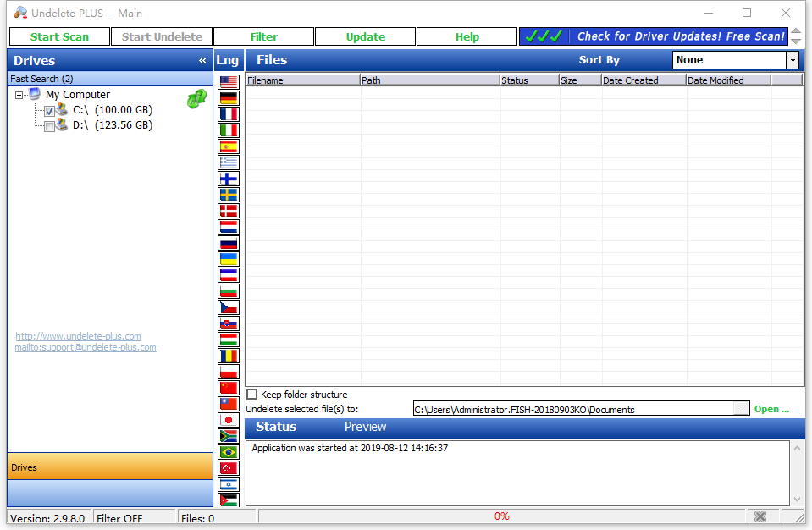Select the Turkish flag language

point(229,468)
